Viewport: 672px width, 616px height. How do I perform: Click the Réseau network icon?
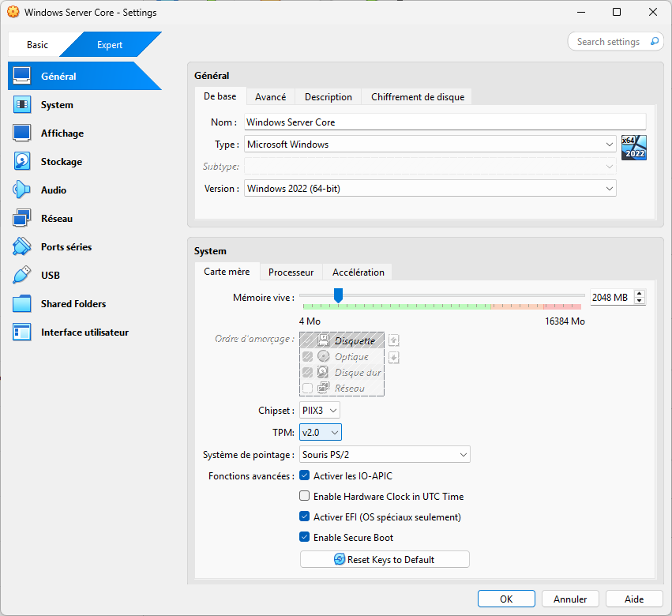coord(21,218)
